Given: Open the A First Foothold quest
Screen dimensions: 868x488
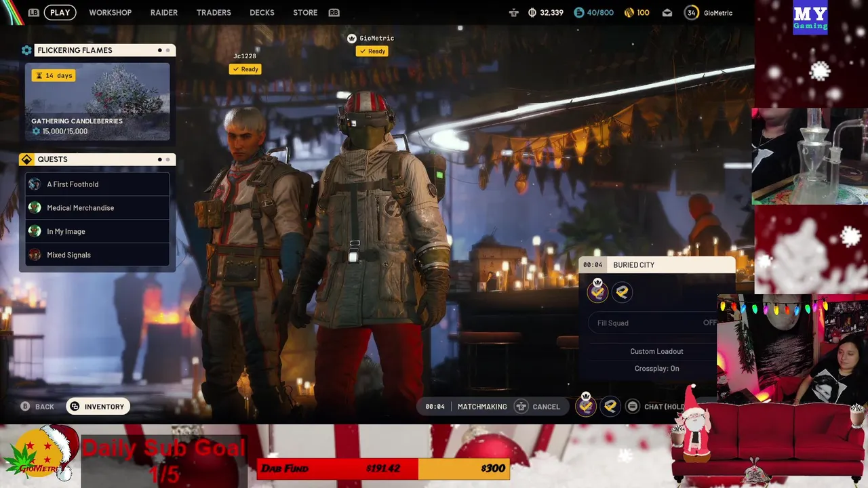Looking at the screenshot, I should click(x=98, y=184).
